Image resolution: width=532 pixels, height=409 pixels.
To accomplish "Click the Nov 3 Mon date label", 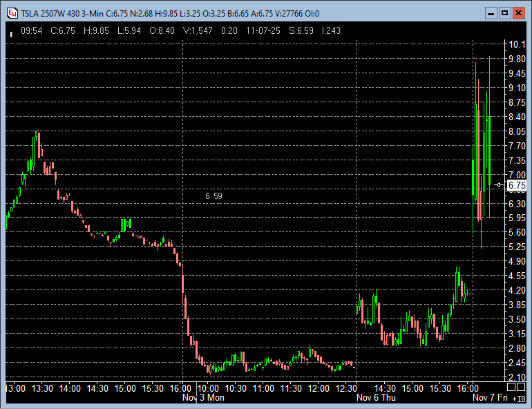I will 203,398.
